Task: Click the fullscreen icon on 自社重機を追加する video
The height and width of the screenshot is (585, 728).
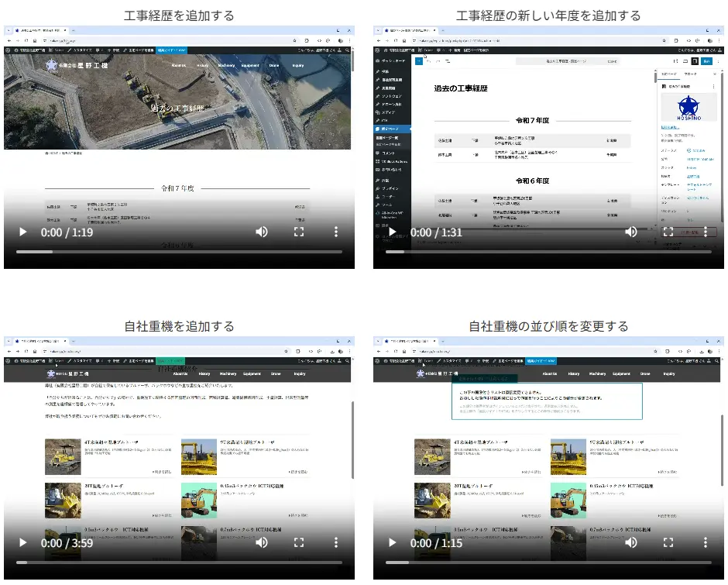Action: pyautogui.click(x=299, y=542)
